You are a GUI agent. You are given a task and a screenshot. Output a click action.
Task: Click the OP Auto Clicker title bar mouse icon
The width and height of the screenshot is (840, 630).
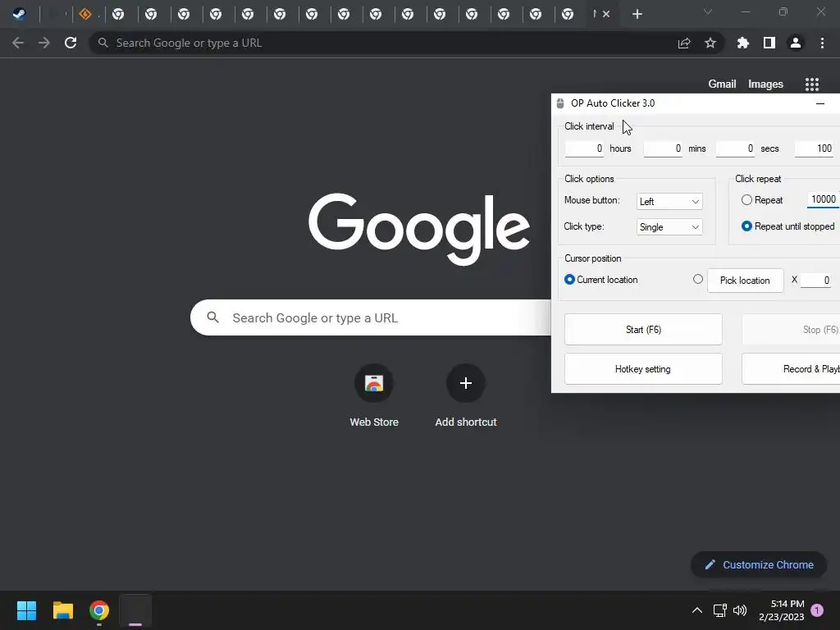[x=560, y=103]
